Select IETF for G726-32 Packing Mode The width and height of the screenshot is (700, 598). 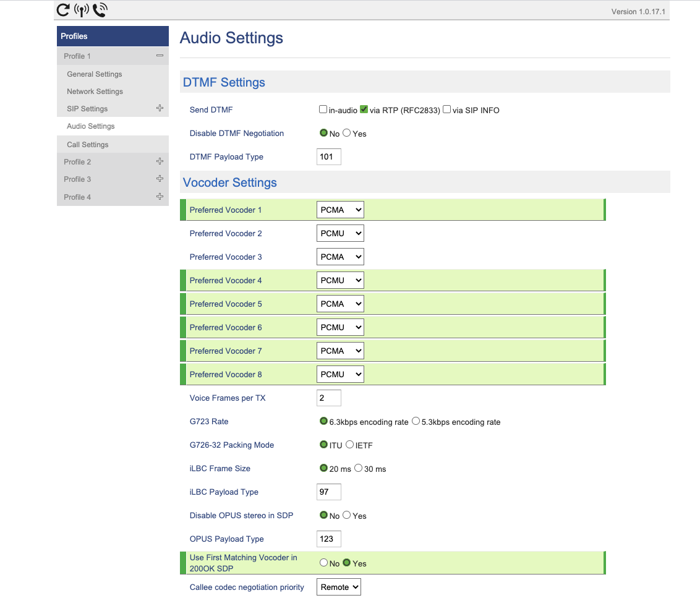point(349,444)
